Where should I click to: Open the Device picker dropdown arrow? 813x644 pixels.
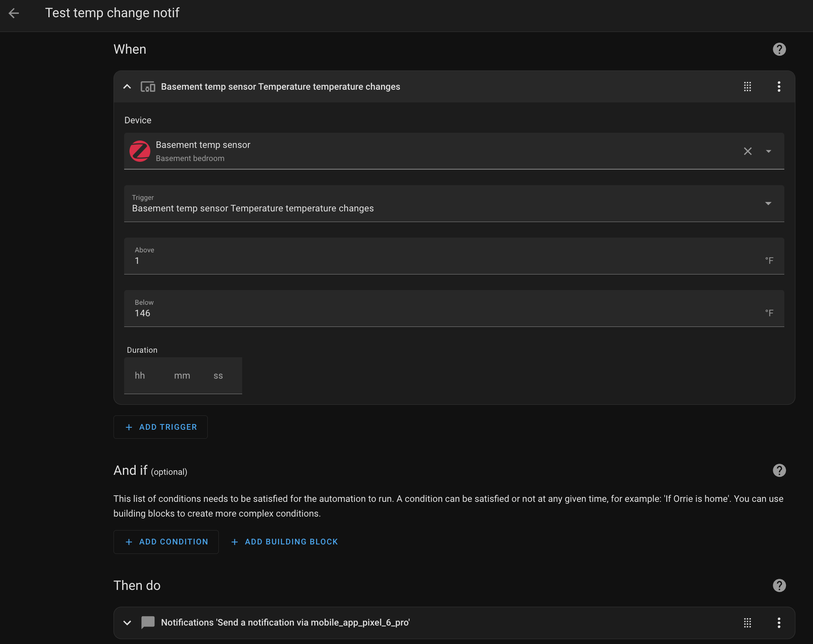768,151
